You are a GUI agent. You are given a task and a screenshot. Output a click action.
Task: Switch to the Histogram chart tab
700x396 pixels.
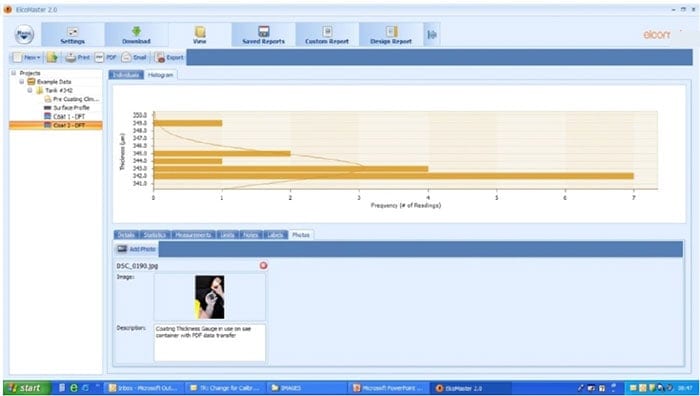[x=160, y=75]
